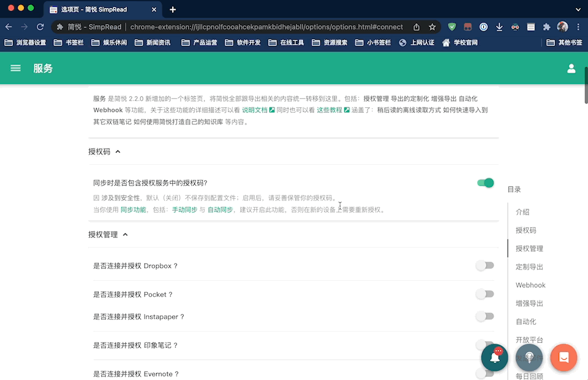Bookmark page via star icon in address bar
Viewport: 588px width, 380px height.
[432, 26]
